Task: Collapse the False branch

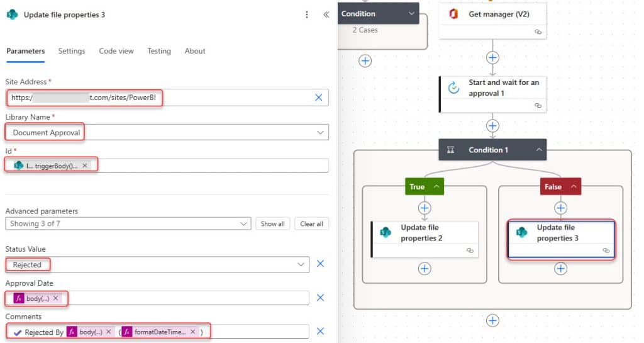Action: tap(574, 186)
